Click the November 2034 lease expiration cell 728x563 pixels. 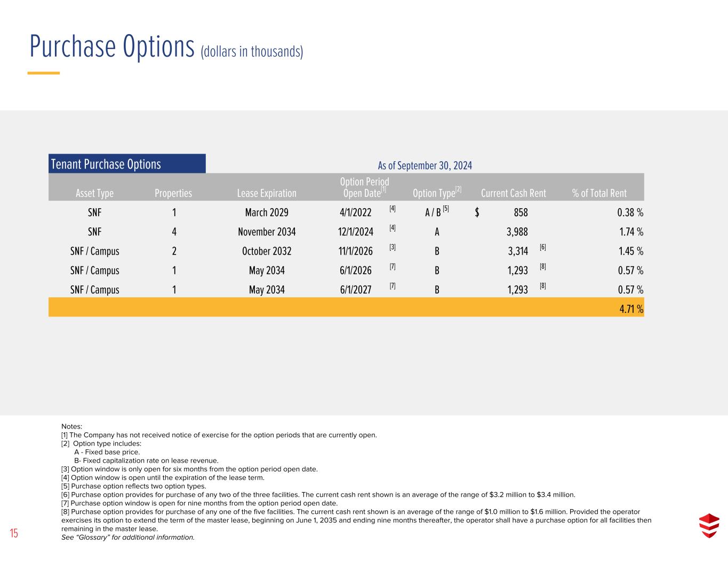coord(266,232)
